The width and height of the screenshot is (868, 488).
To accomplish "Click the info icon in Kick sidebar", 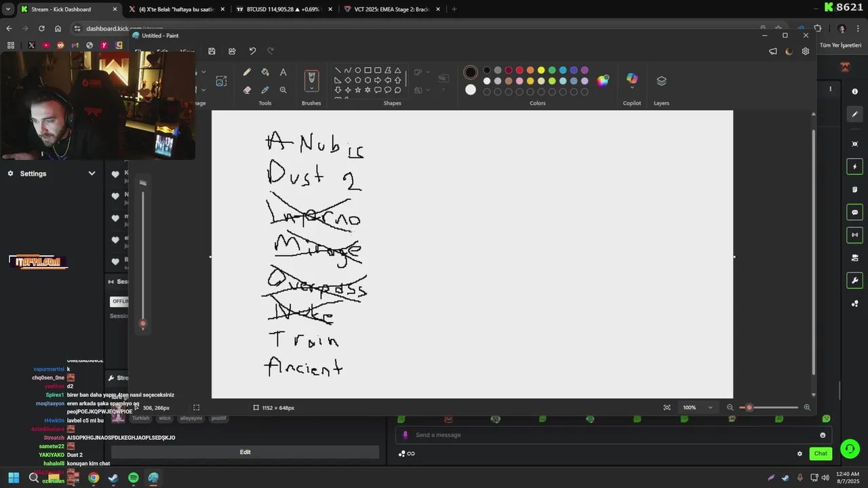I will 854,91.
